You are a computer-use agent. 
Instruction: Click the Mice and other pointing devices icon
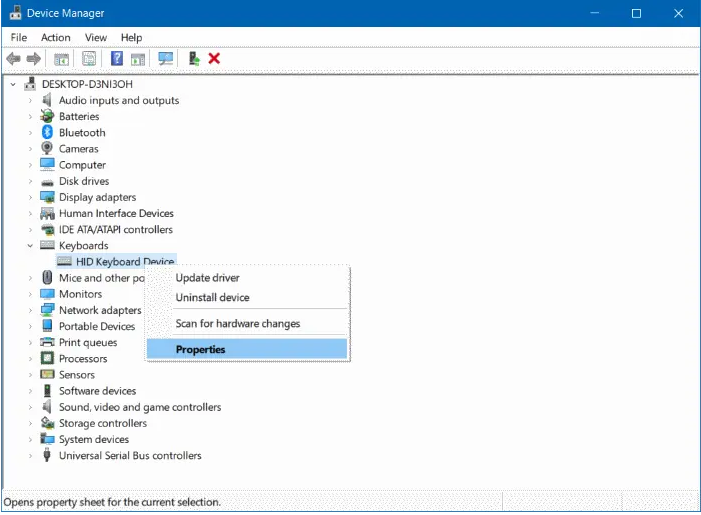tap(47, 278)
